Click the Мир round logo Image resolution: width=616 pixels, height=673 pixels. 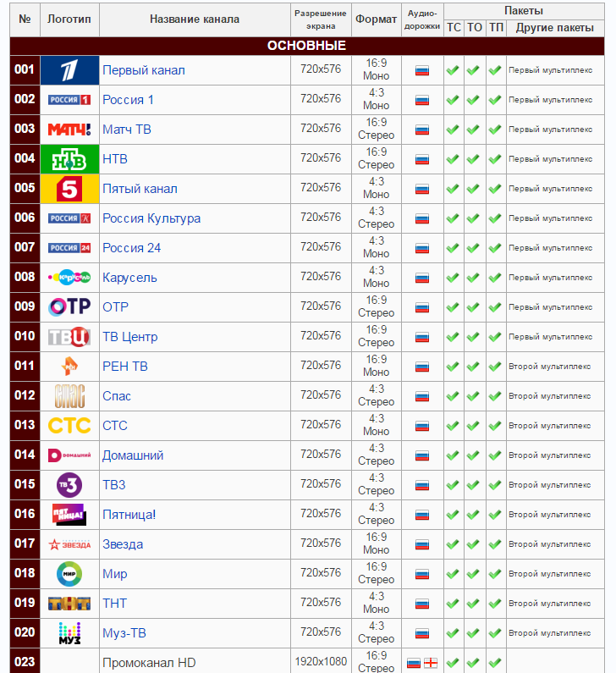point(69,574)
